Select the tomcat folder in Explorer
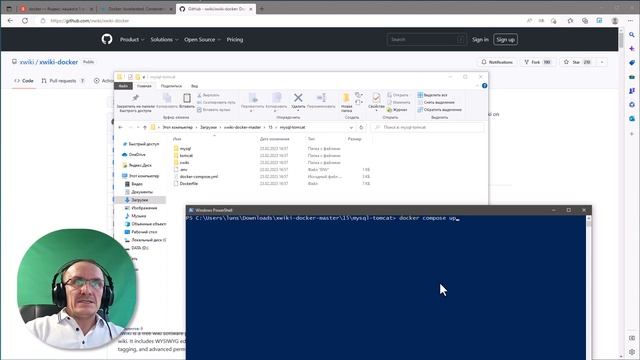This screenshot has height=360, width=640. coord(186,156)
